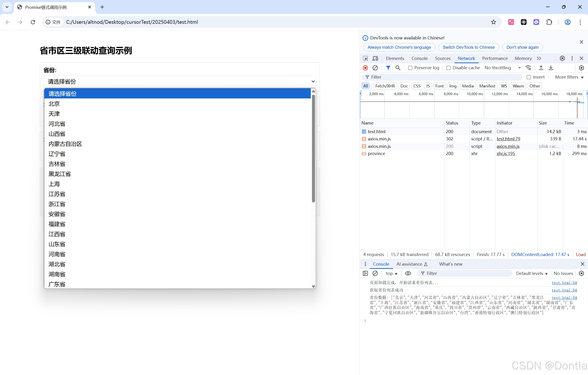Open the No throttling dropdown
Viewport: 588px width, 375px height.
click(503, 68)
